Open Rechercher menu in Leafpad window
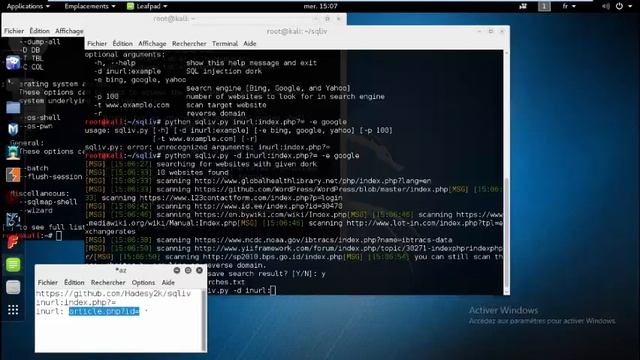Image resolution: width=640 pixels, height=360 pixels. [108, 282]
